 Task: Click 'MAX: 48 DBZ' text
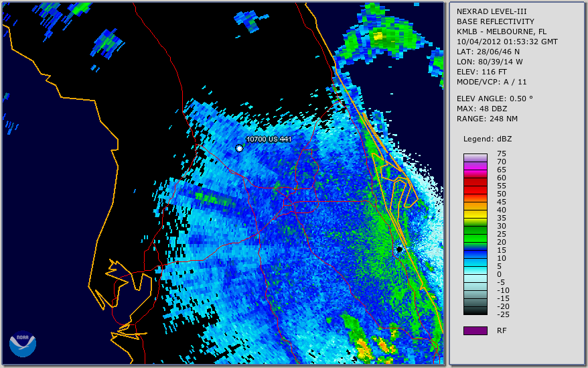482,109
